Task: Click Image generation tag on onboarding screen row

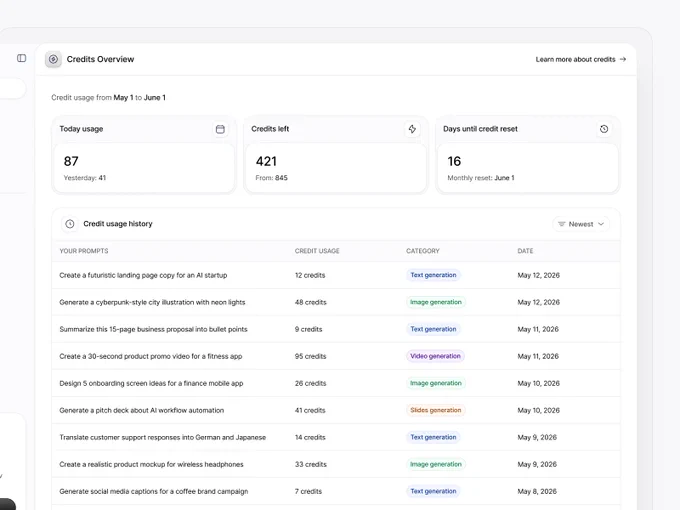Action: (436, 383)
